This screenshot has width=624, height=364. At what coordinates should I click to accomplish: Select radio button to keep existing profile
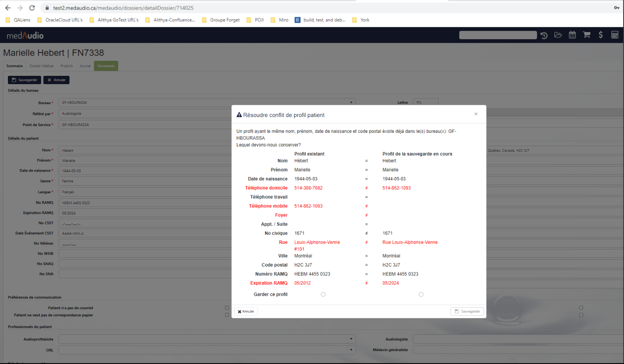pyautogui.click(x=323, y=294)
